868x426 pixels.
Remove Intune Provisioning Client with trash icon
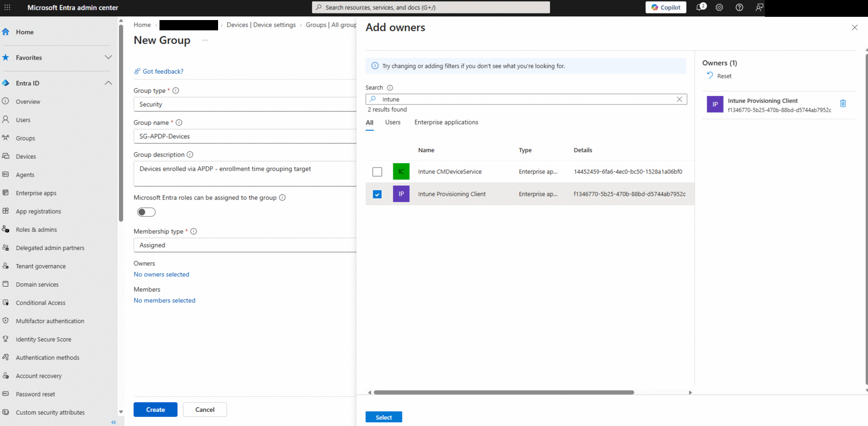[843, 104]
